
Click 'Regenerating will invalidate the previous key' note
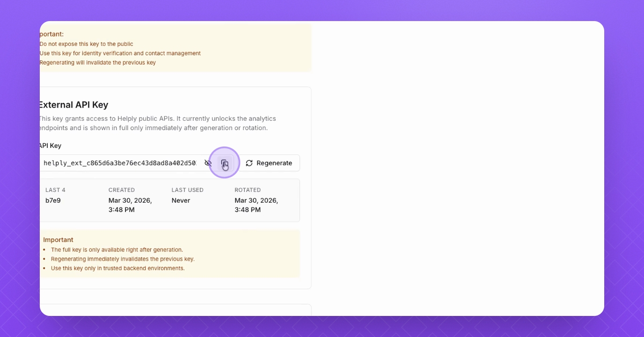(98, 63)
